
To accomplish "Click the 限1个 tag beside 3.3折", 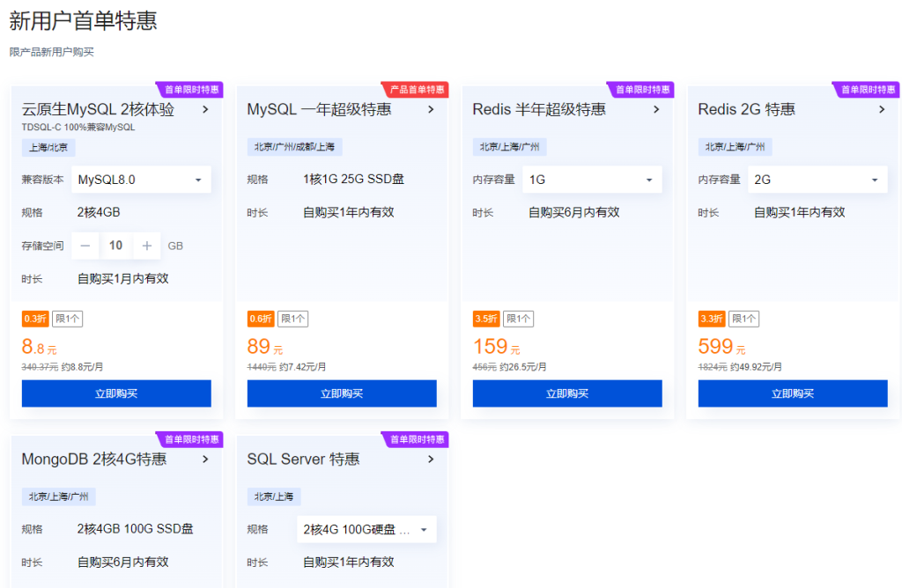I will (x=743, y=319).
